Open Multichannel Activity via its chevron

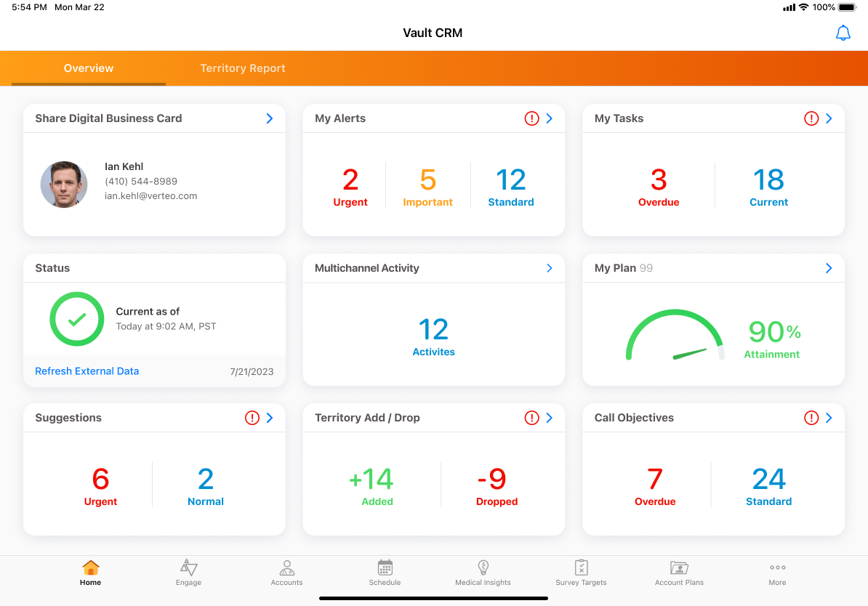[x=550, y=268]
